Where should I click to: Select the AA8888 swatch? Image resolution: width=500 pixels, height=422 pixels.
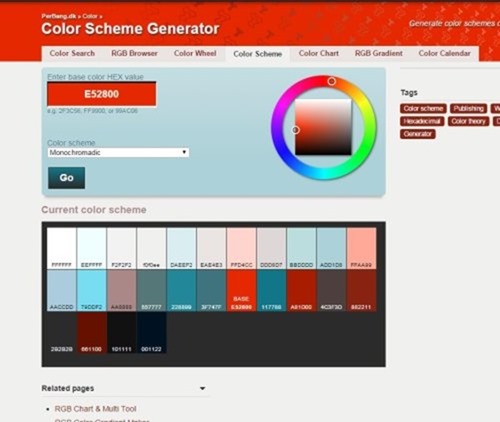(122, 290)
